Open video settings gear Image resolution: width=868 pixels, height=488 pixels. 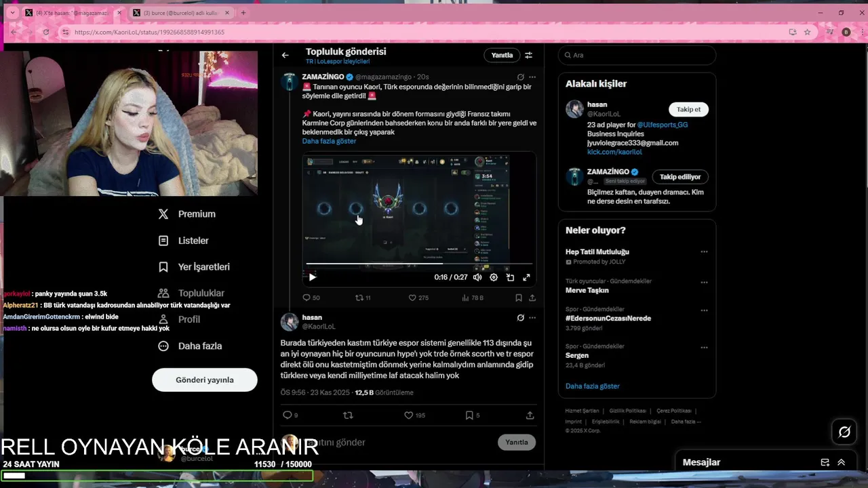494,277
